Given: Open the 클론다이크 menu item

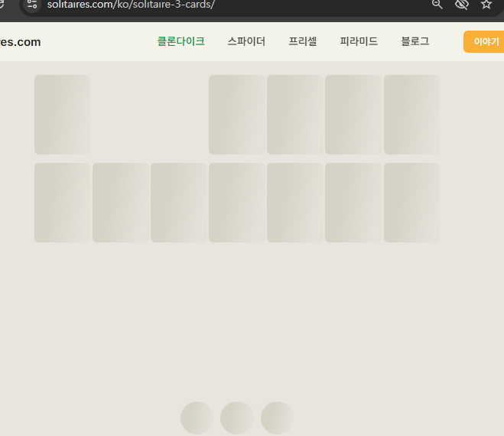Looking at the screenshot, I should point(180,41).
